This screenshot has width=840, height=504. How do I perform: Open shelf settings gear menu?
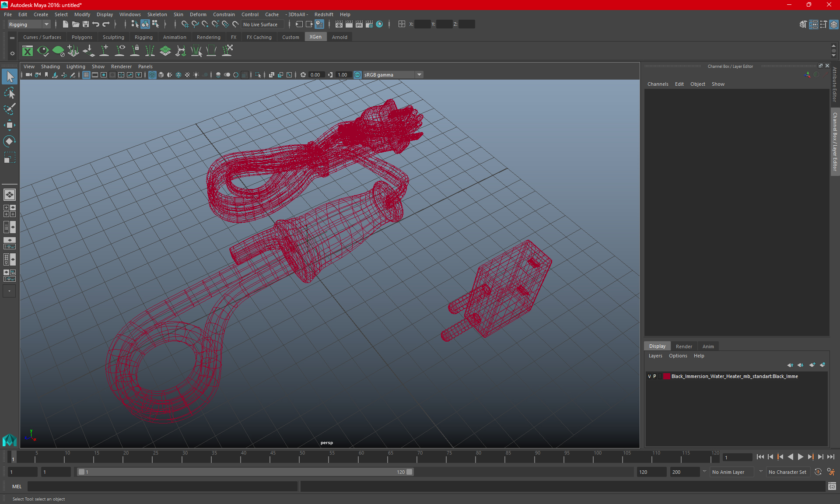(x=12, y=53)
